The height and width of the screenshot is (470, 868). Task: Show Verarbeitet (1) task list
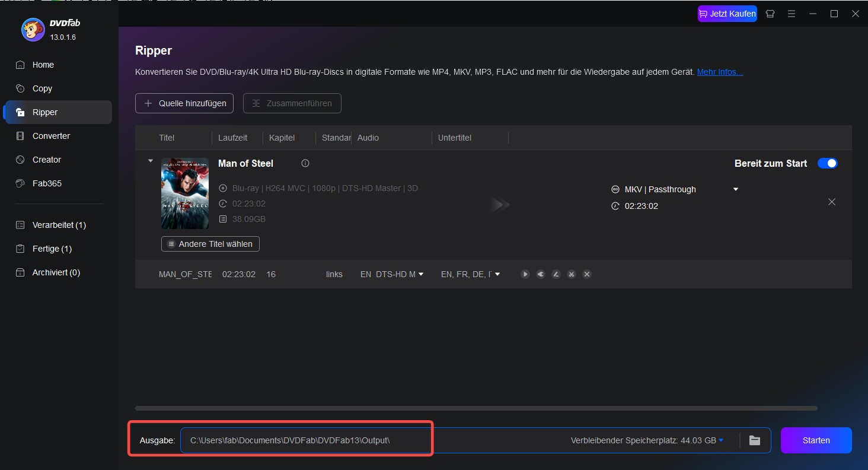click(58, 225)
